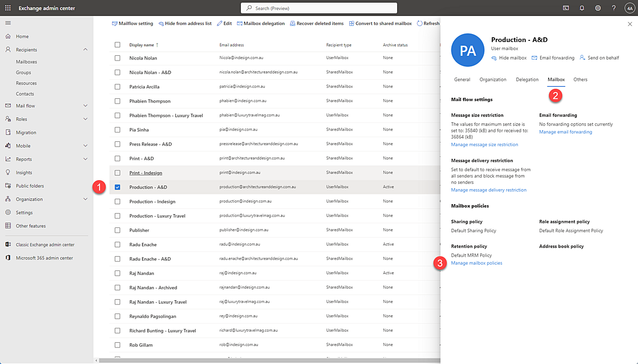
Task: Click the Edit pencil toolbar button
Action: click(224, 23)
